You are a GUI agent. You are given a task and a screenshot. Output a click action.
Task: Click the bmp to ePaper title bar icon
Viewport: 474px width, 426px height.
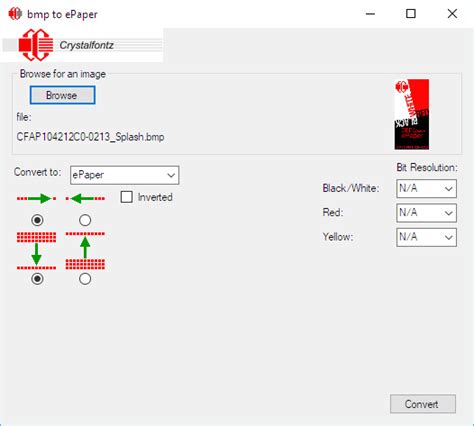[15, 14]
